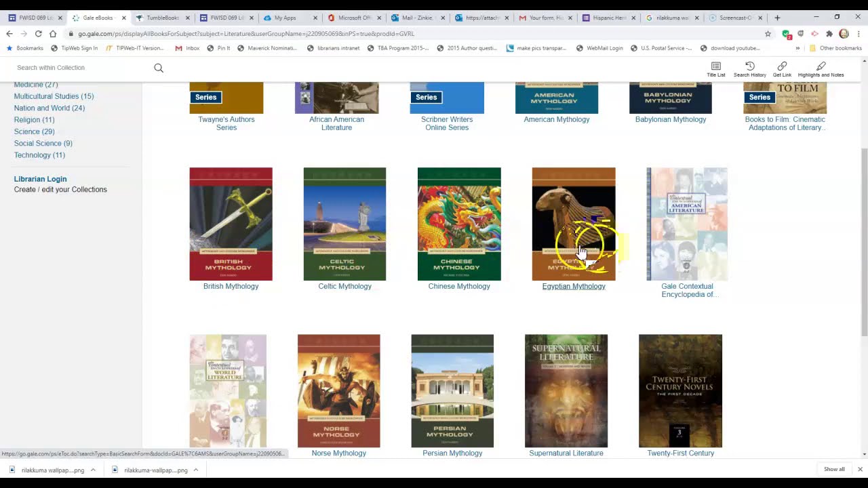Open the browser home page
This screenshot has height=488, width=868.
(53, 33)
